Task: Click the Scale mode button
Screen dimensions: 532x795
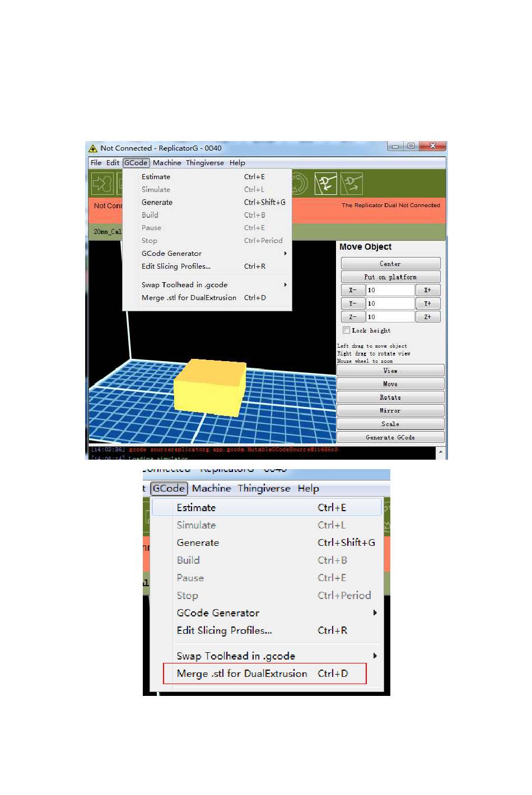Action: (390, 424)
